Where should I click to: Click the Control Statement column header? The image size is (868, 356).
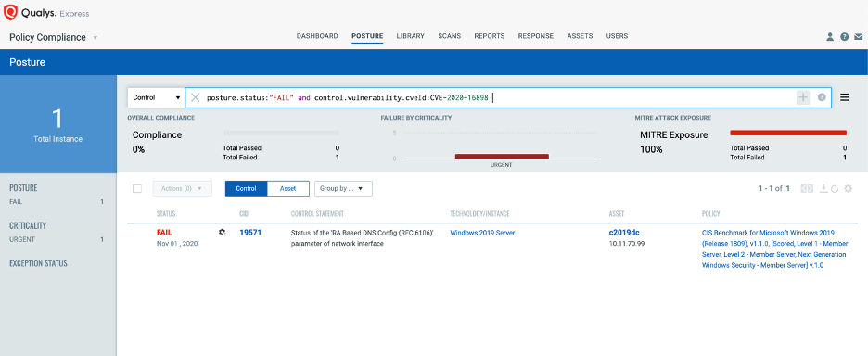317,214
